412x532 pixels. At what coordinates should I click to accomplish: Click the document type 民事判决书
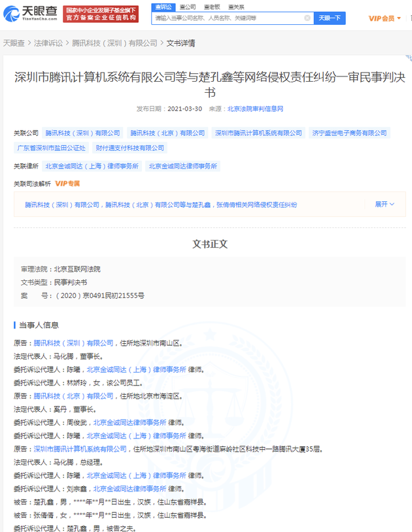(x=70, y=282)
